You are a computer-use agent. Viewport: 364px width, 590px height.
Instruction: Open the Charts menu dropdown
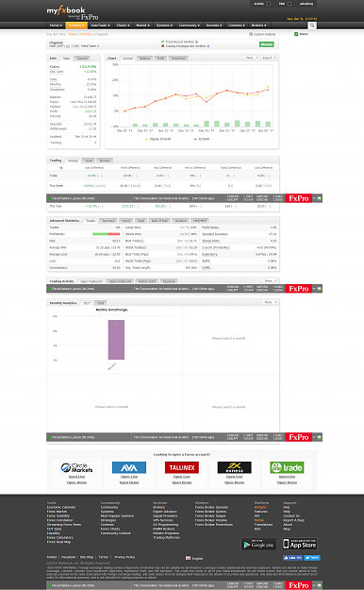point(123,25)
